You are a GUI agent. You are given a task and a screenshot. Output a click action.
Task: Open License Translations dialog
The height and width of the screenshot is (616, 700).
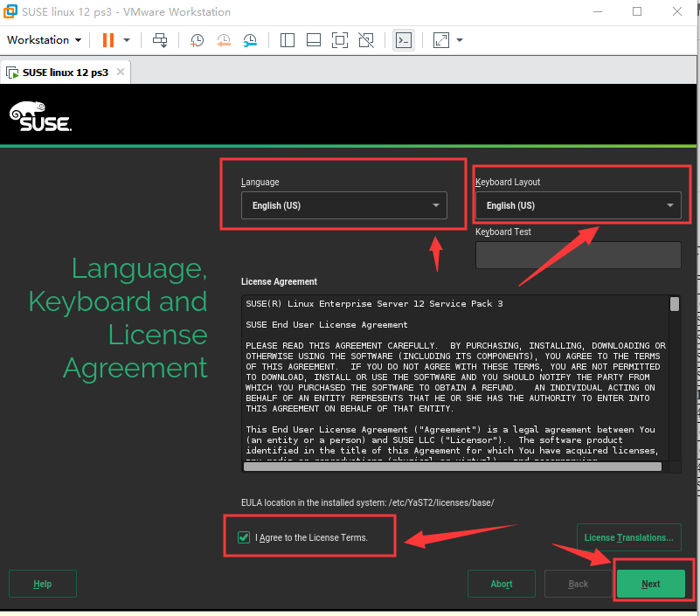(628, 537)
